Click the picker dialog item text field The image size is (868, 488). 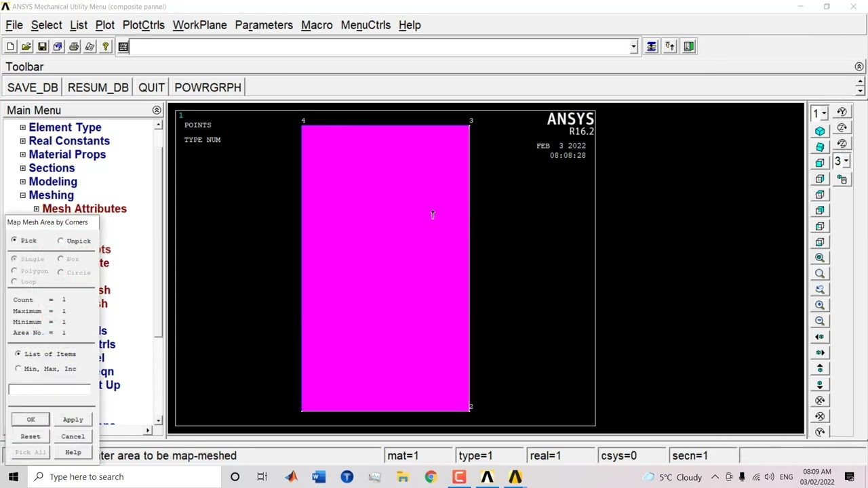50,389
